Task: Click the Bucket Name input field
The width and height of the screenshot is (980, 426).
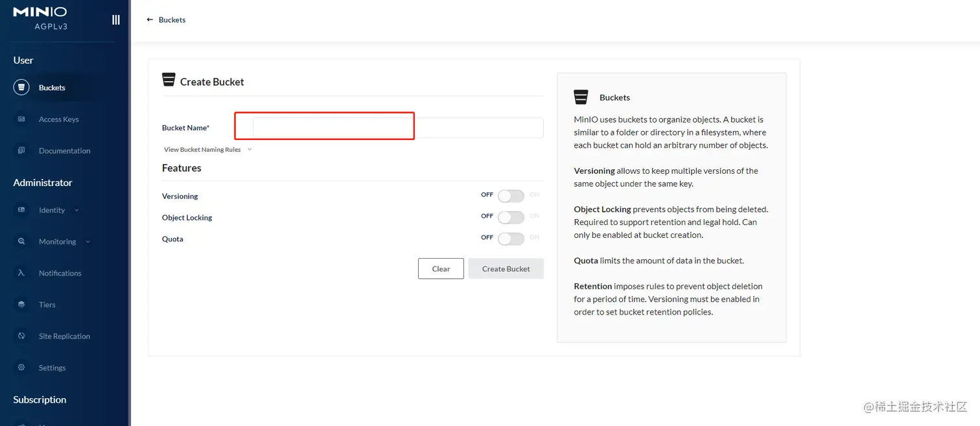Action: tap(398, 128)
